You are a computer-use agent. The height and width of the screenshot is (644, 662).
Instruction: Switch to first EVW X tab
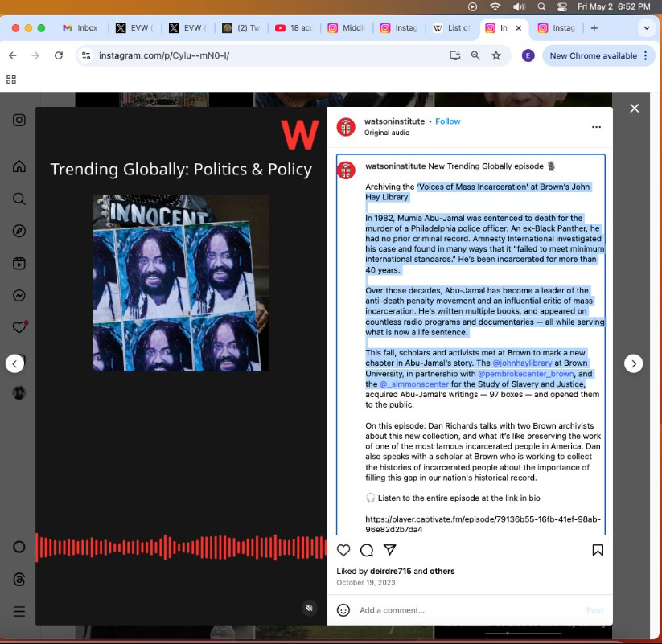tap(134, 28)
